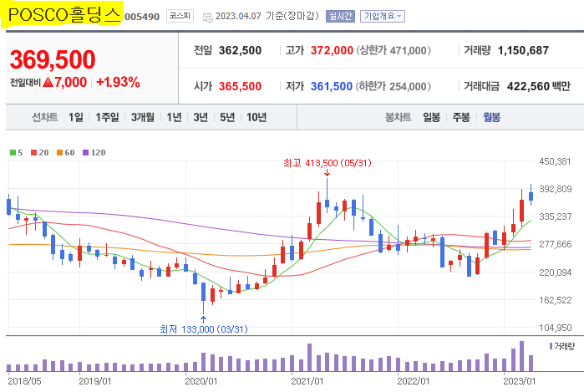Viewport: 584px width, 392px height.
Task: Click the 2020/01 date axis label
Action: pos(201,381)
